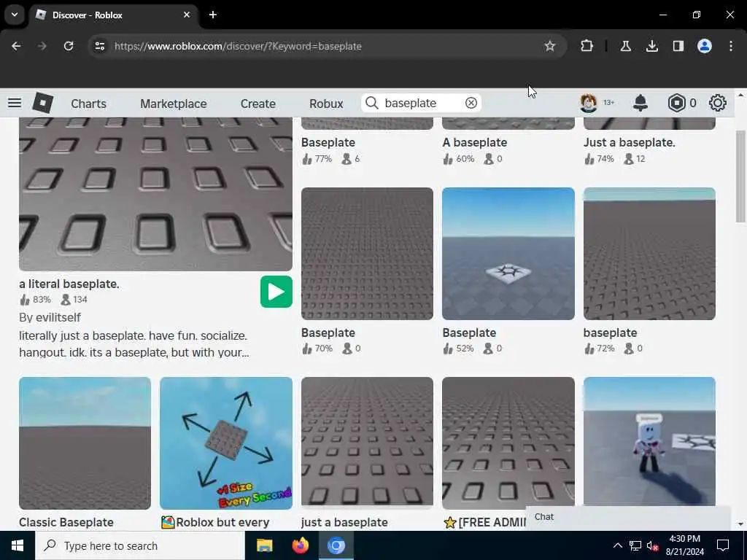This screenshot has width=747, height=560.
Task: Open the Chat panel header
Action: pyautogui.click(x=628, y=518)
